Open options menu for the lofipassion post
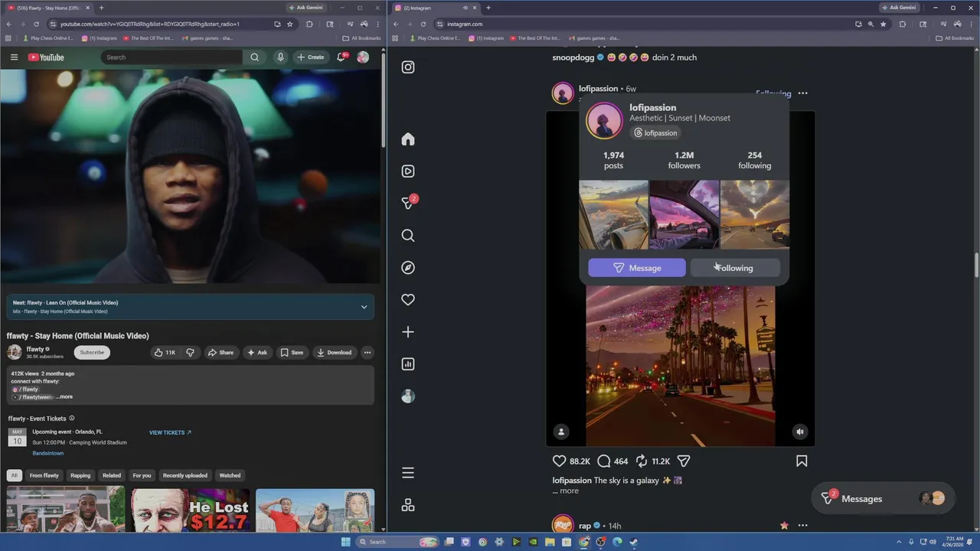The image size is (980, 551). (x=802, y=93)
